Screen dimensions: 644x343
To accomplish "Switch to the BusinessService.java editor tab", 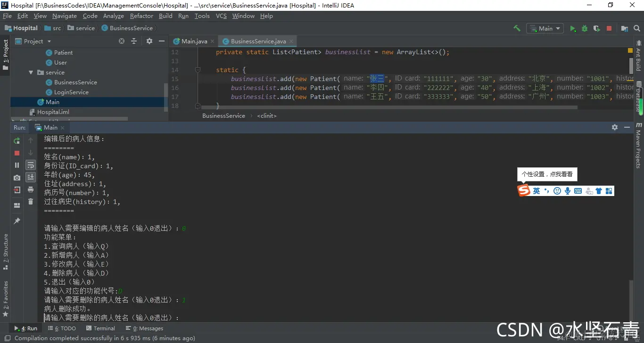I will pos(258,41).
